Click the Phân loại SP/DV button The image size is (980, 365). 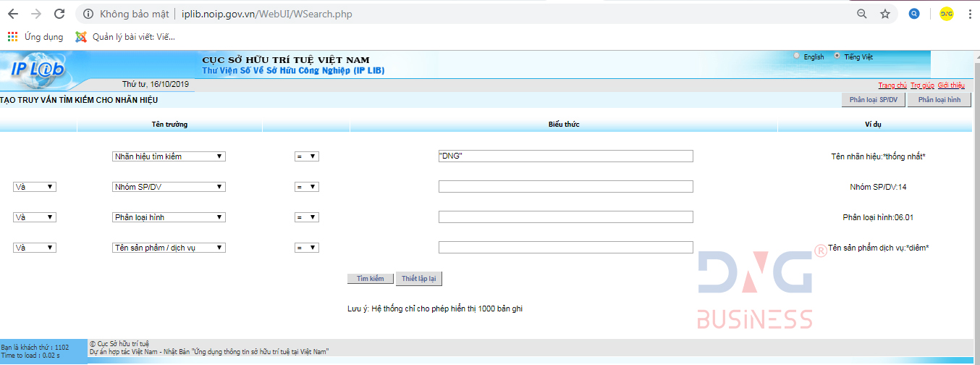(x=873, y=100)
